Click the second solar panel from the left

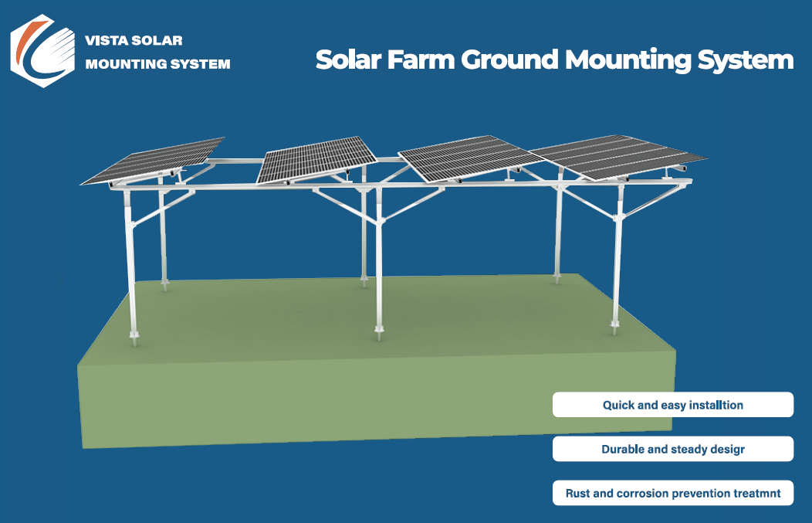point(316,158)
